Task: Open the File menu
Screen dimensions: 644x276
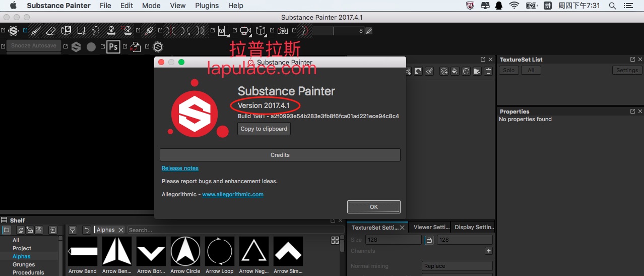Action: click(105, 6)
